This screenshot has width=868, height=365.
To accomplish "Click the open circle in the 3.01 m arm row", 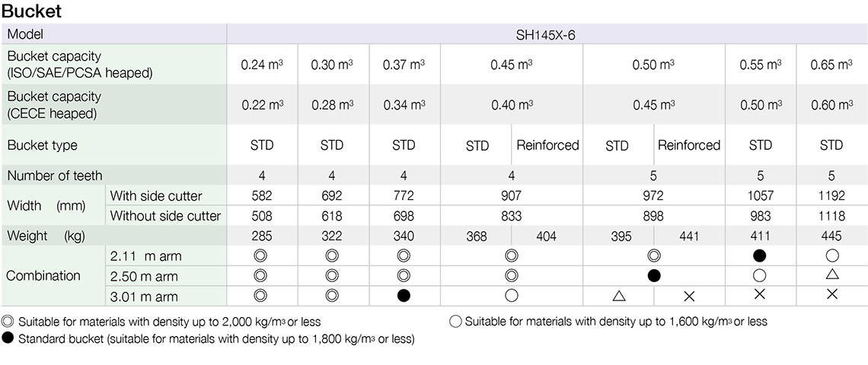I will pos(511,296).
